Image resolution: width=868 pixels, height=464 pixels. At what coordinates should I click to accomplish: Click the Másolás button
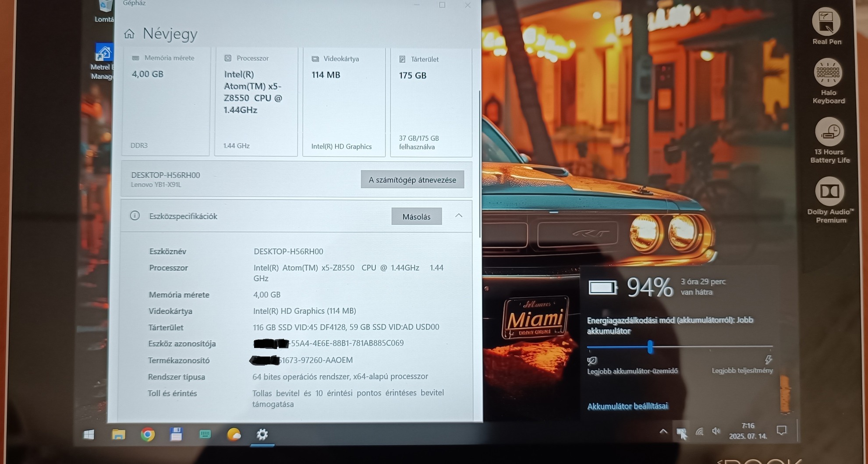click(x=416, y=216)
